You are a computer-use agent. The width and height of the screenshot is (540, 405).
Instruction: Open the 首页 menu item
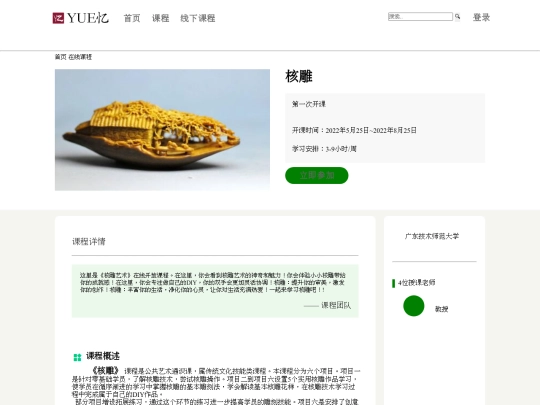[x=132, y=18]
